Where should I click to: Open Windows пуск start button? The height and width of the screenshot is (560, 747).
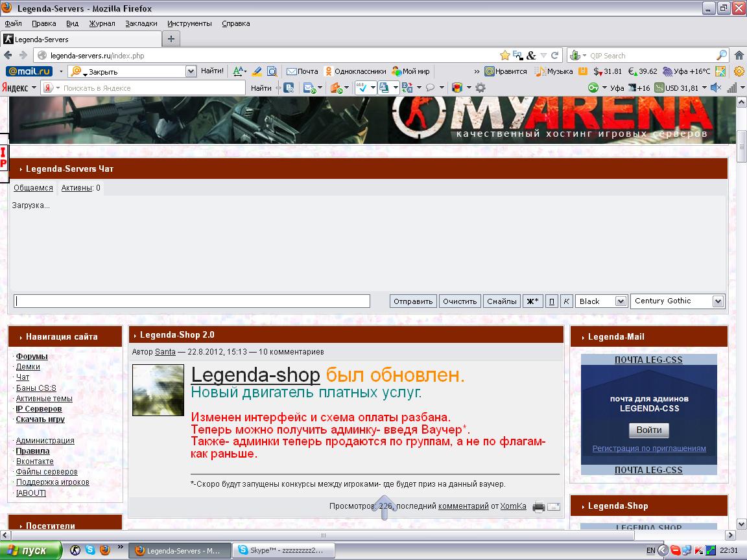[31, 550]
